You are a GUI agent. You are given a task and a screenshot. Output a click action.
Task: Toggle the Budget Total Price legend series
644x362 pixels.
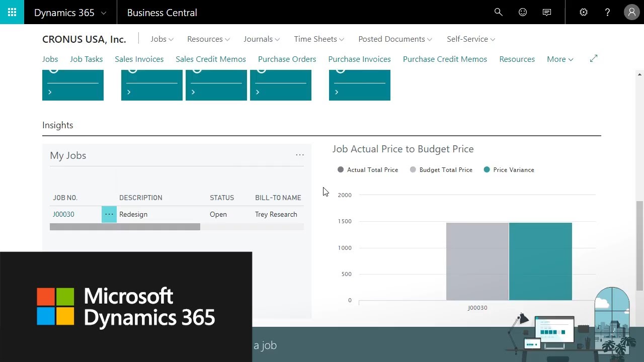pyautogui.click(x=441, y=170)
